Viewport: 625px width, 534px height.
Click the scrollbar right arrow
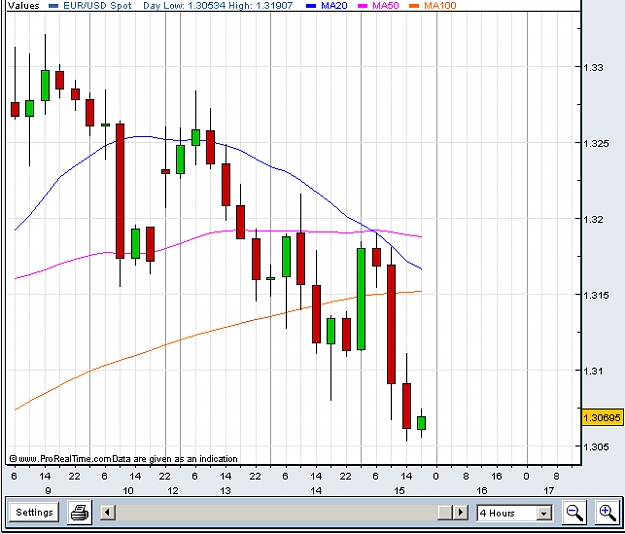[x=461, y=512]
